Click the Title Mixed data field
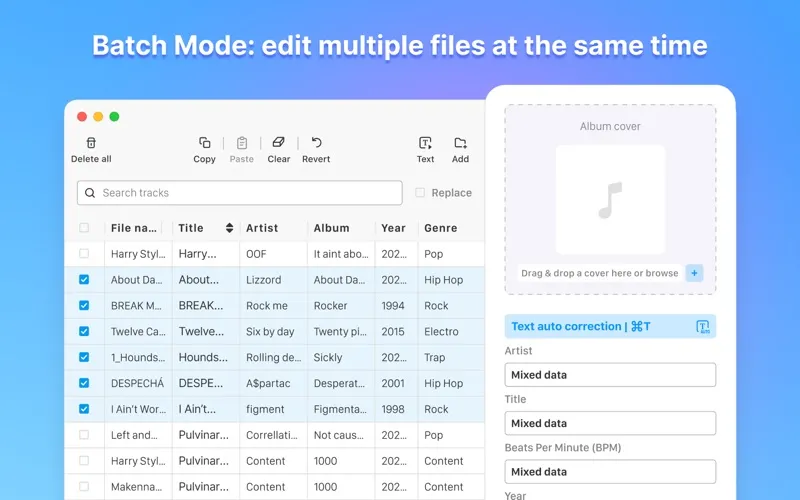The width and height of the screenshot is (800, 500). (x=610, y=423)
